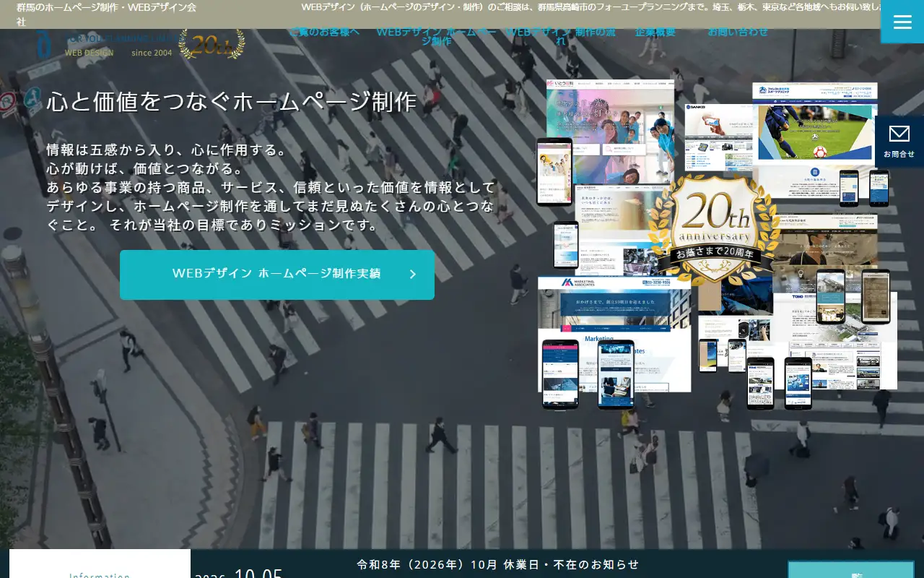
Task: Click the Information tab label
Action: click(100, 575)
